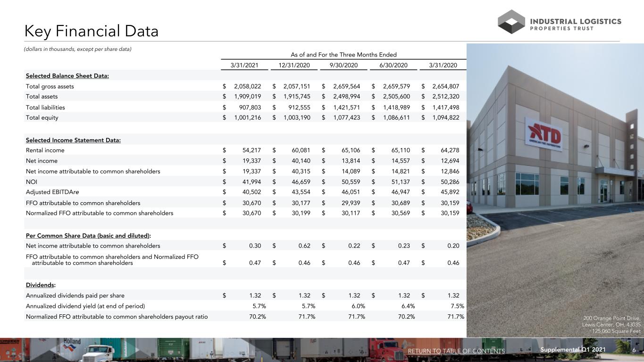Select rental income value 64,278
This screenshot has height=362, width=644.
pos(449,150)
